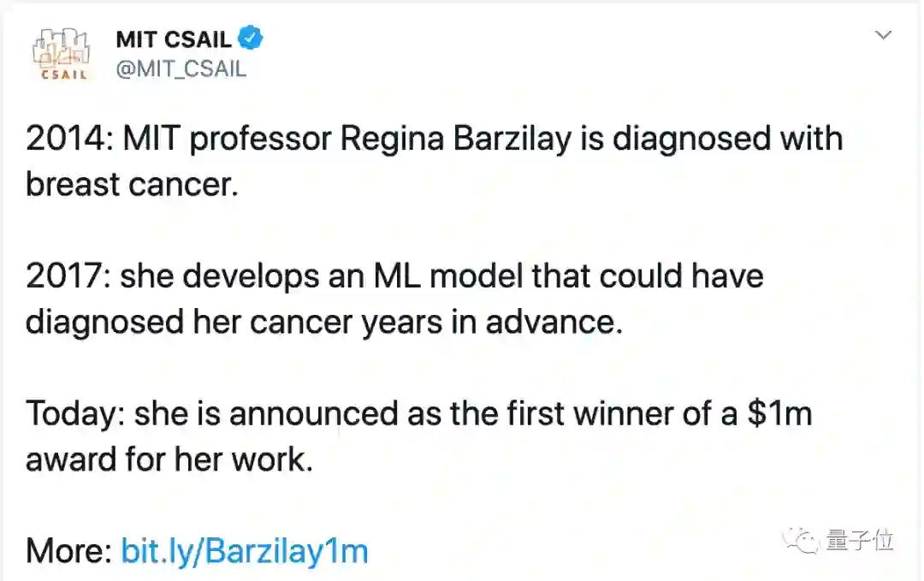Click the "More:" label before the link
The image size is (924, 581).
tap(68, 551)
